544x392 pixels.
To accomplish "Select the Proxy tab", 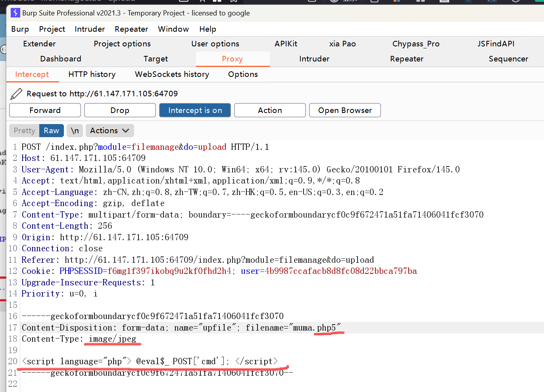I will pos(233,59).
